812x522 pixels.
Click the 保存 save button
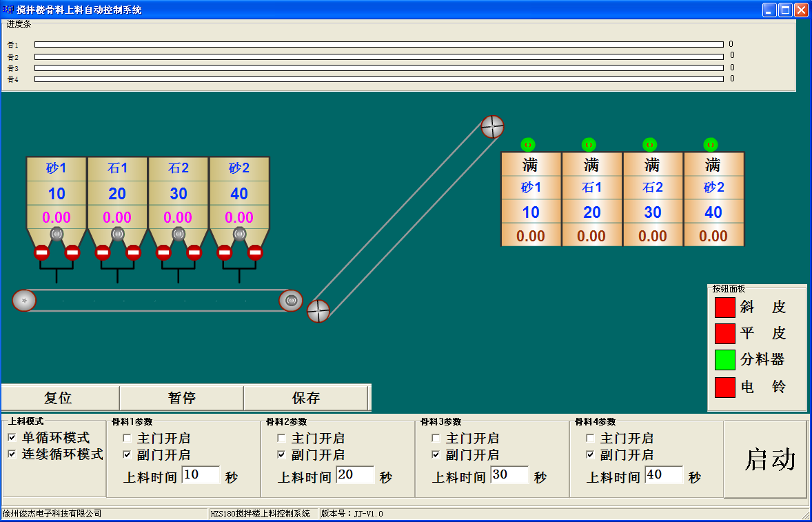point(305,398)
